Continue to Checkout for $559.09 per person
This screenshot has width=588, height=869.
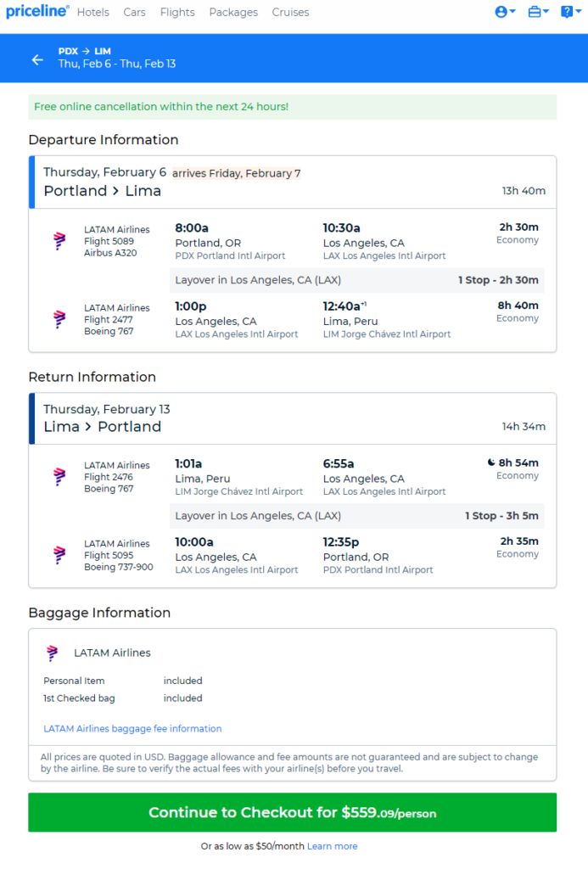293,812
